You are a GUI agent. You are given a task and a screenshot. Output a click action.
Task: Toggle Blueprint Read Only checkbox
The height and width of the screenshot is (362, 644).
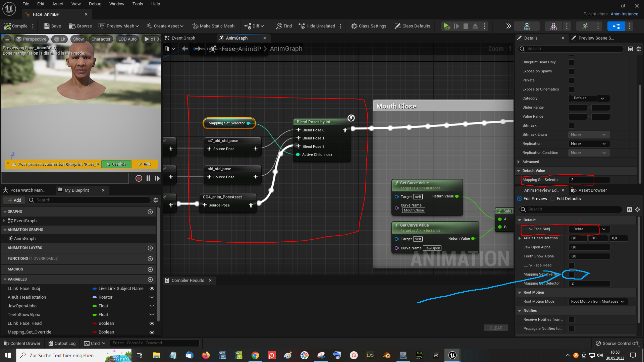tap(572, 62)
